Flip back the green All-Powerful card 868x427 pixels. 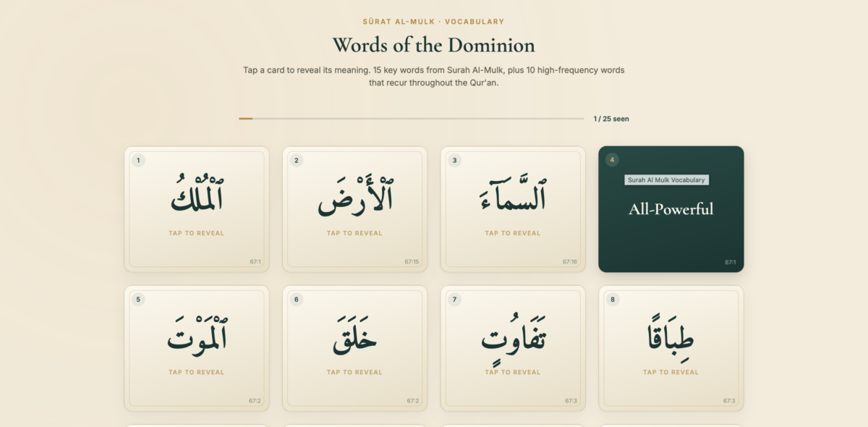coord(671,209)
